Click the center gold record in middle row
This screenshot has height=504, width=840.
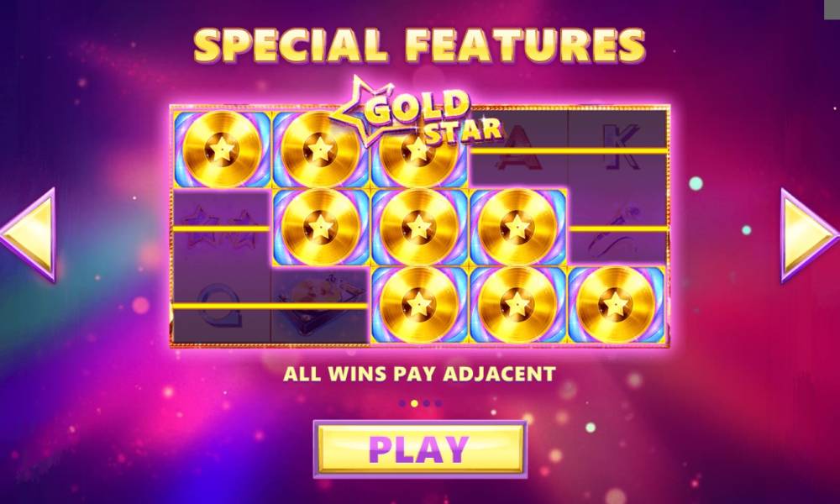tap(419, 227)
